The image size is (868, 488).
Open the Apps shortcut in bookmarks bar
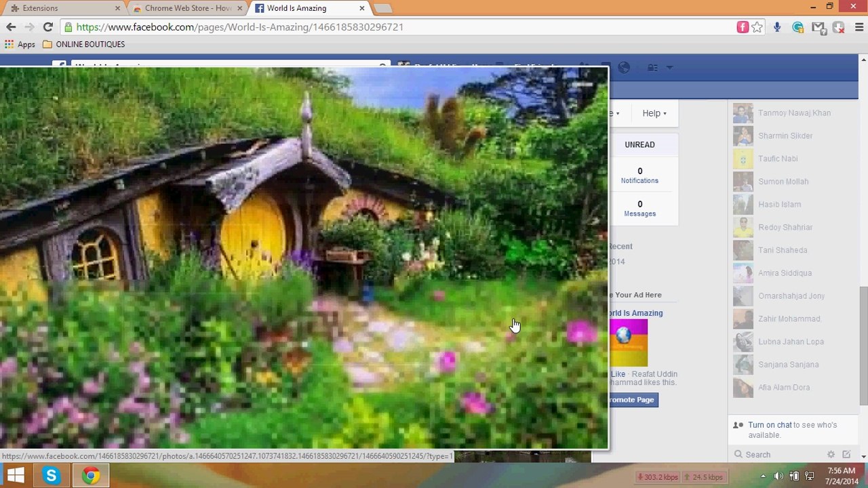(20, 44)
